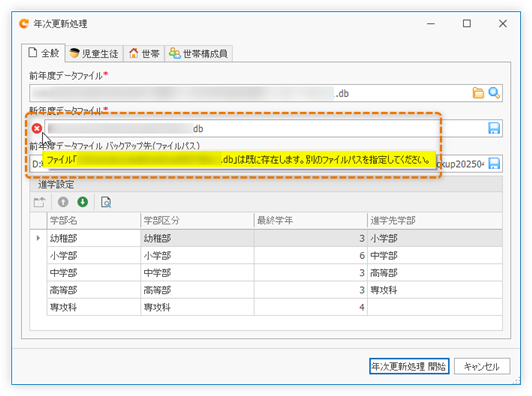
Task: Sort by 進学先学部 column header
Action: 435,221
